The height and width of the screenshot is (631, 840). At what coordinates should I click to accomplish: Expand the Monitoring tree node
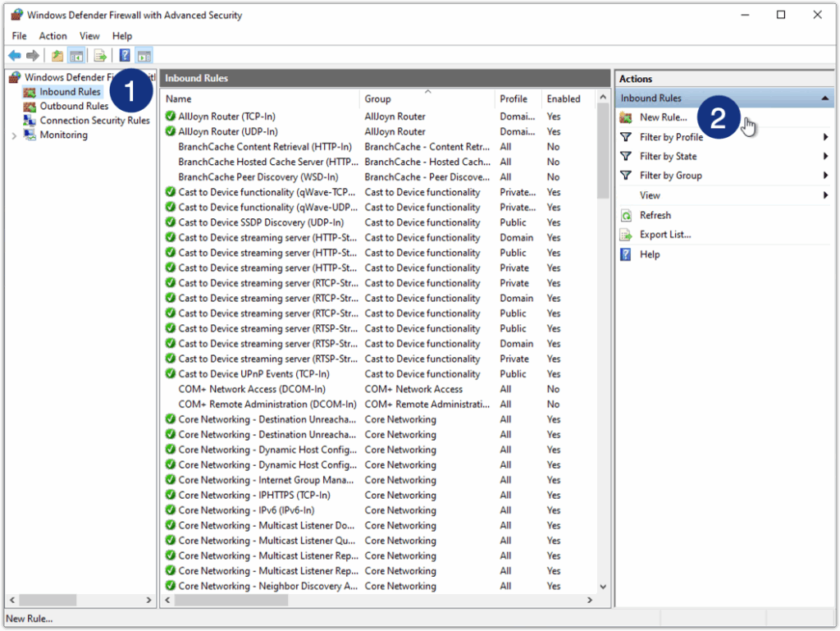point(14,135)
